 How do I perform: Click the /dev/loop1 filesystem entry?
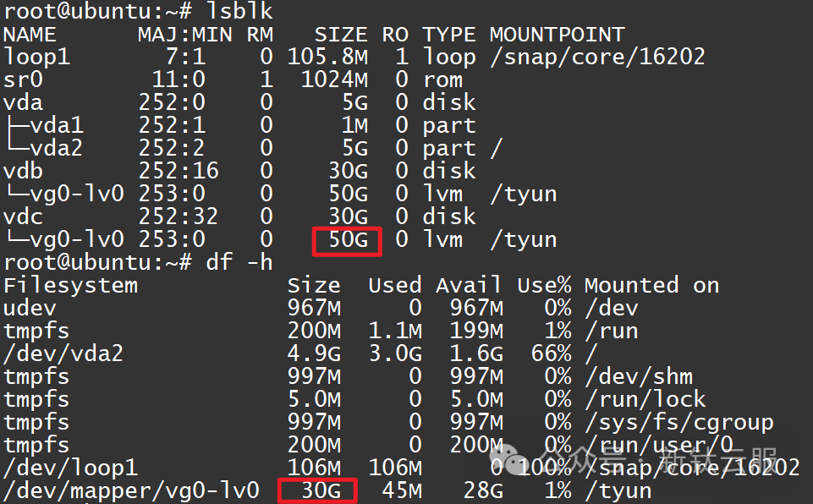pos(70,468)
